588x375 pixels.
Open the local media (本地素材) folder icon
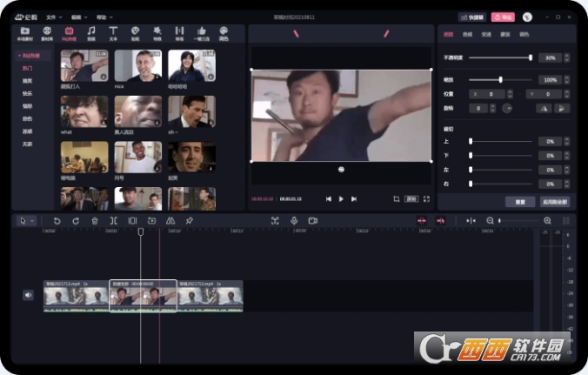click(25, 32)
